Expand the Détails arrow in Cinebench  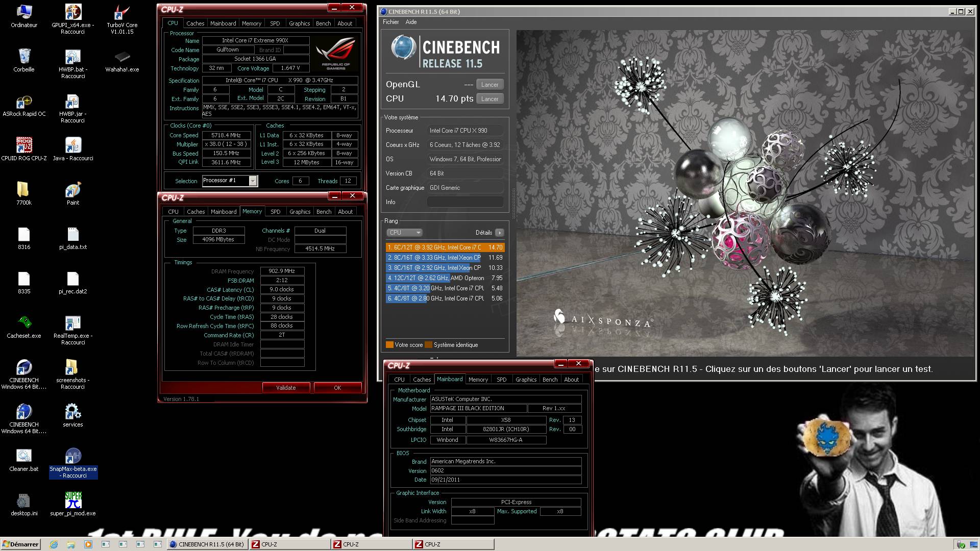click(500, 233)
